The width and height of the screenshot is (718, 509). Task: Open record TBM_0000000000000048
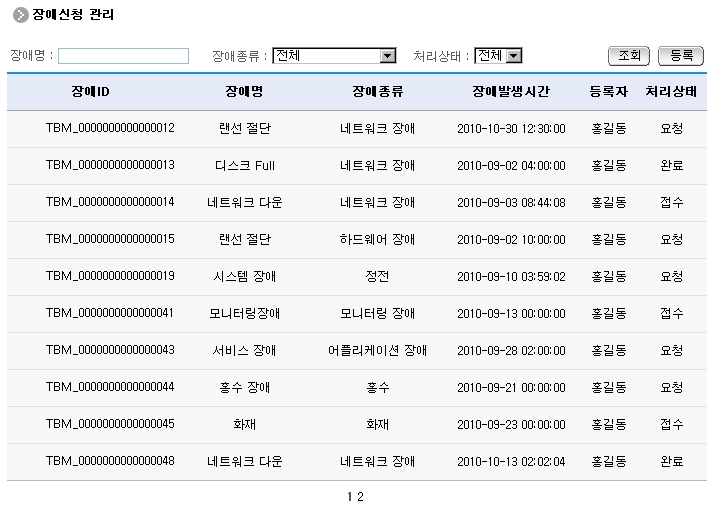(x=110, y=461)
